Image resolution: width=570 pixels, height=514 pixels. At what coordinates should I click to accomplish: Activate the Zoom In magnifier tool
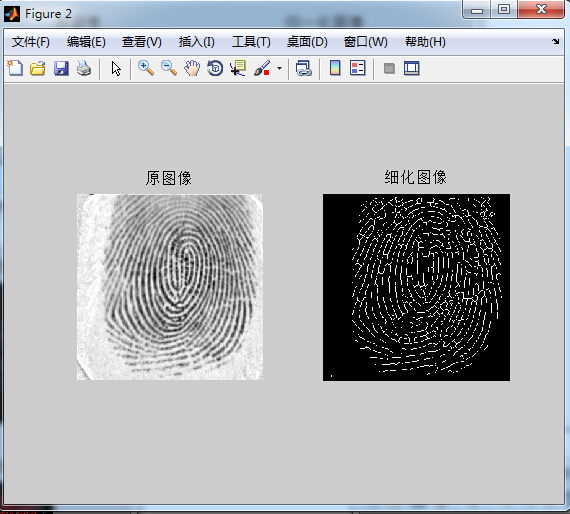click(146, 68)
